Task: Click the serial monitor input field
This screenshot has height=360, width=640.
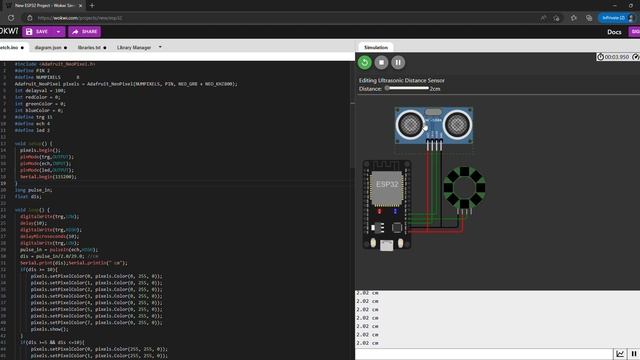Action: click(x=484, y=354)
